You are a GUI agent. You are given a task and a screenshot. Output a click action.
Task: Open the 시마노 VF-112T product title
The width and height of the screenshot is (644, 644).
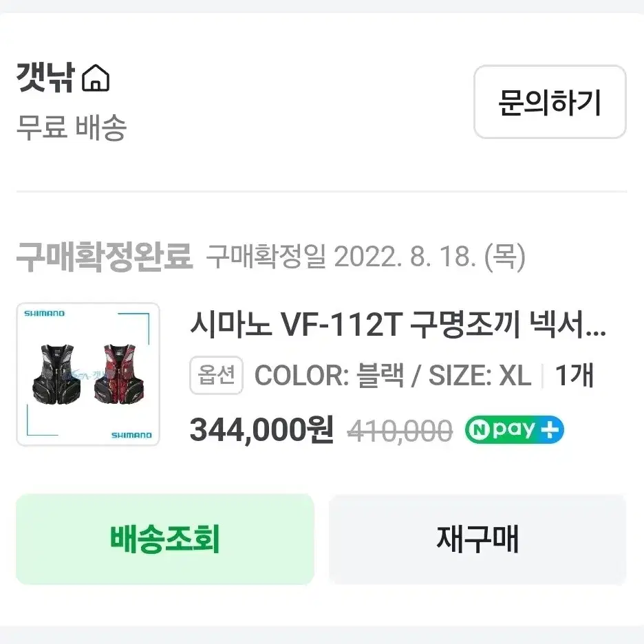[x=398, y=325]
